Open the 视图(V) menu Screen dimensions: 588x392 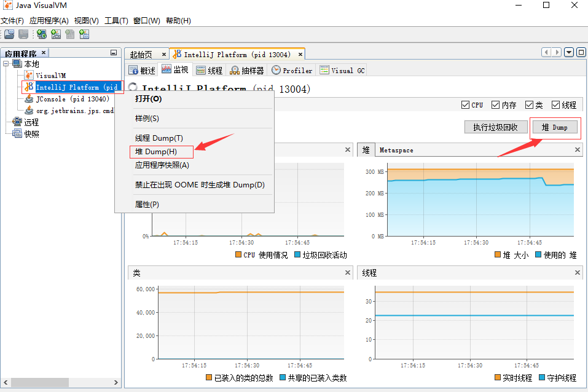click(x=86, y=21)
